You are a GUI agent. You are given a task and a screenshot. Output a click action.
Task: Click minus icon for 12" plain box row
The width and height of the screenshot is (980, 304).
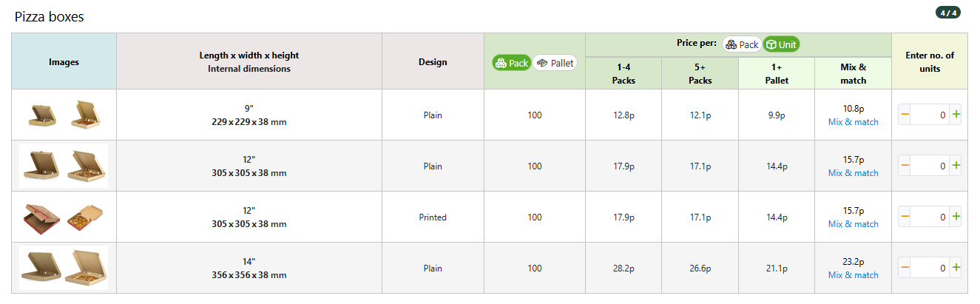[x=905, y=166]
